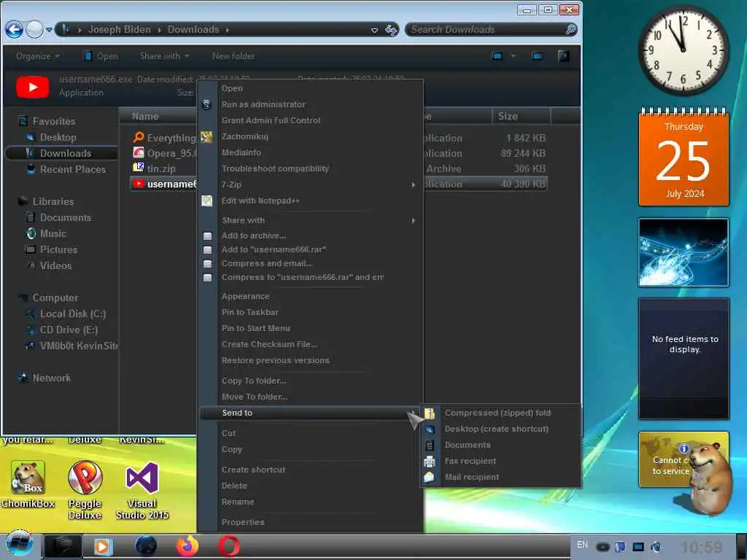747x560 pixels.
Task: Select CD Drive (E:)
Action: coord(69,330)
